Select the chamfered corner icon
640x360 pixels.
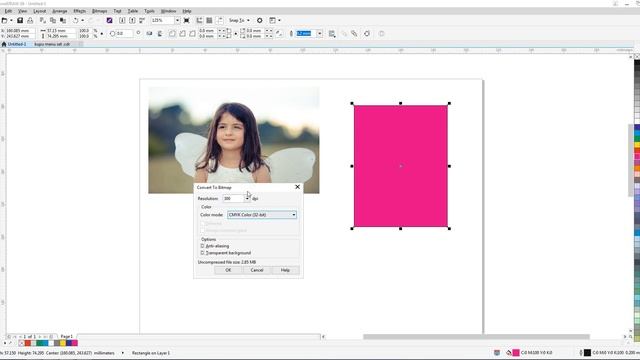(x=192, y=33)
